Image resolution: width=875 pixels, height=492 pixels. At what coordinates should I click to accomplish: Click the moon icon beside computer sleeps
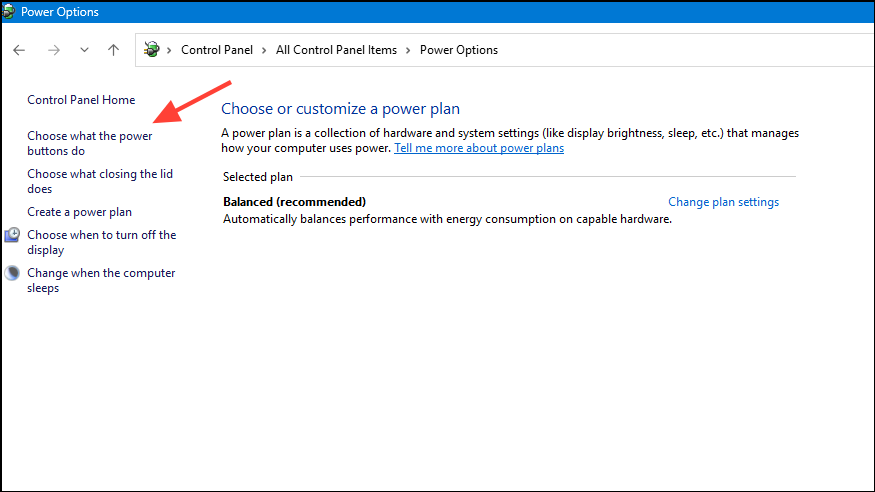tap(12, 273)
